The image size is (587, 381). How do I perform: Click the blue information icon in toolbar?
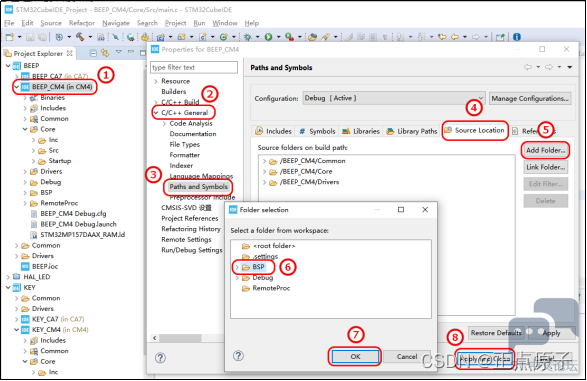click(517, 37)
